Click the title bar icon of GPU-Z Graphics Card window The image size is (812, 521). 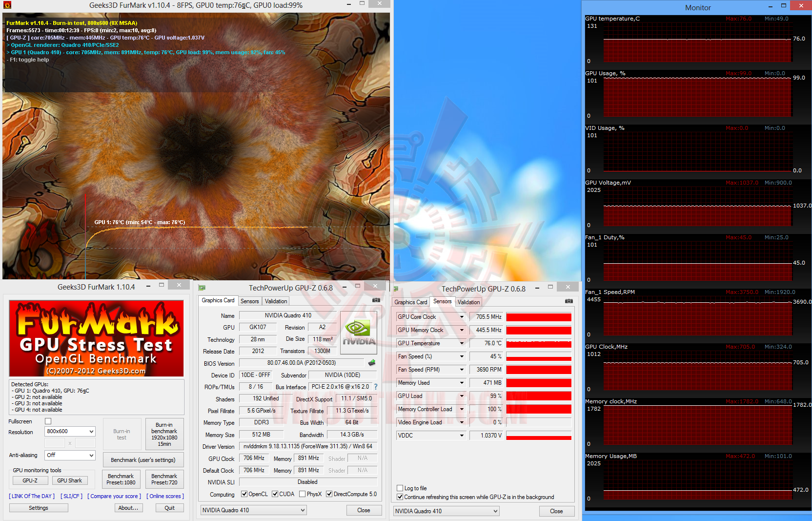pyautogui.click(x=202, y=288)
